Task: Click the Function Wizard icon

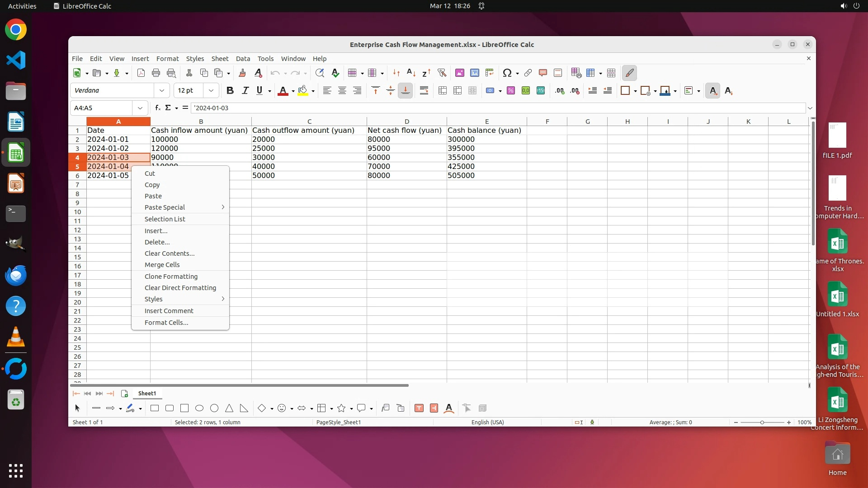Action: pos(157,108)
